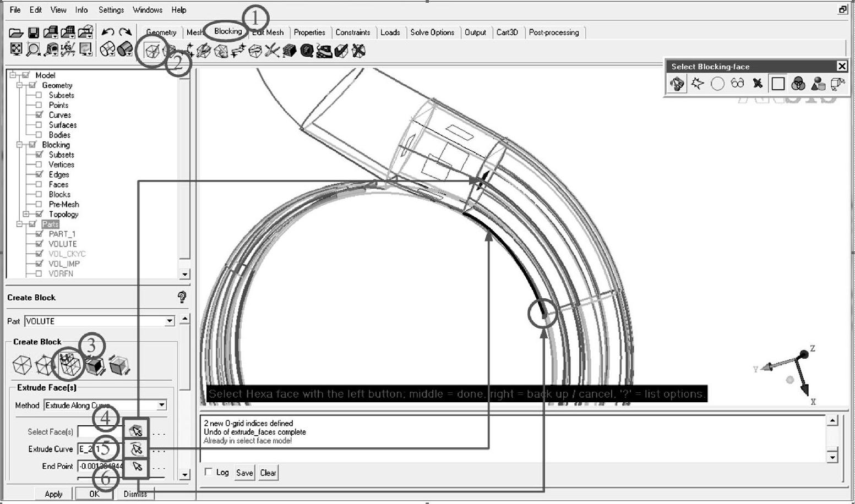The image size is (855, 504).
Task: Enable the Pre-Mesh checkbox in the tree
Action: coord(39,204)
